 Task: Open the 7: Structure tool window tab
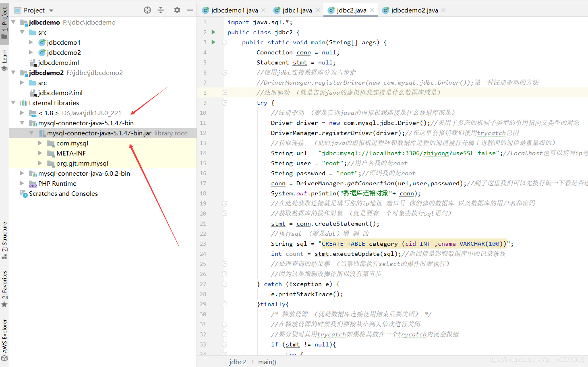tap(4, 241)
